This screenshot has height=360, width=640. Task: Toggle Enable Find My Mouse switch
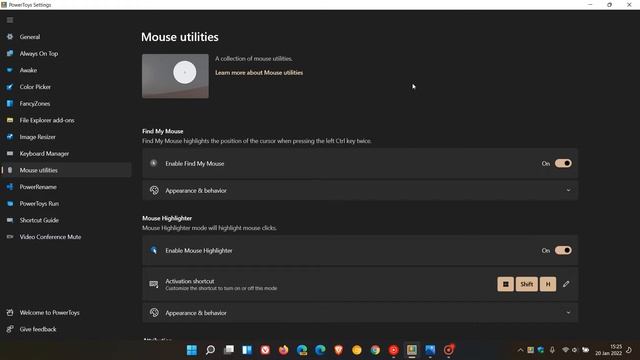[563, 163]
